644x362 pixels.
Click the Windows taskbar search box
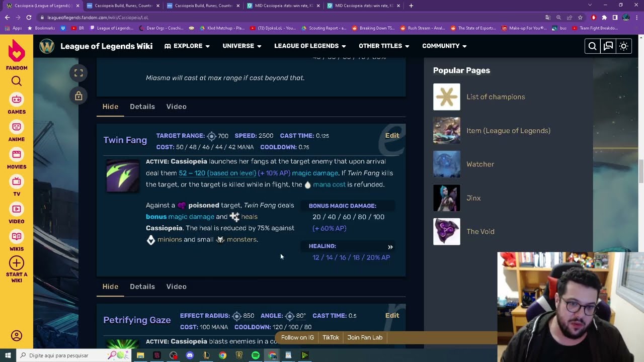click(x=73, y=355)
